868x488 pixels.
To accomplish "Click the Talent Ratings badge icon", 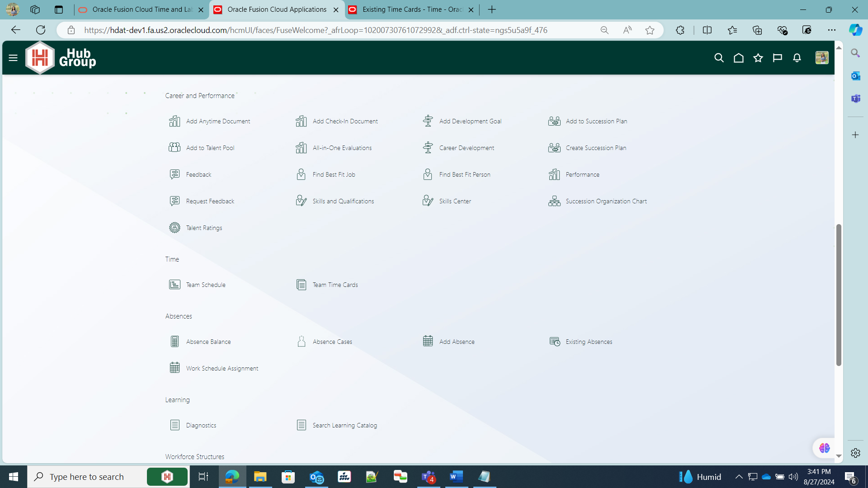I will 175,228.
